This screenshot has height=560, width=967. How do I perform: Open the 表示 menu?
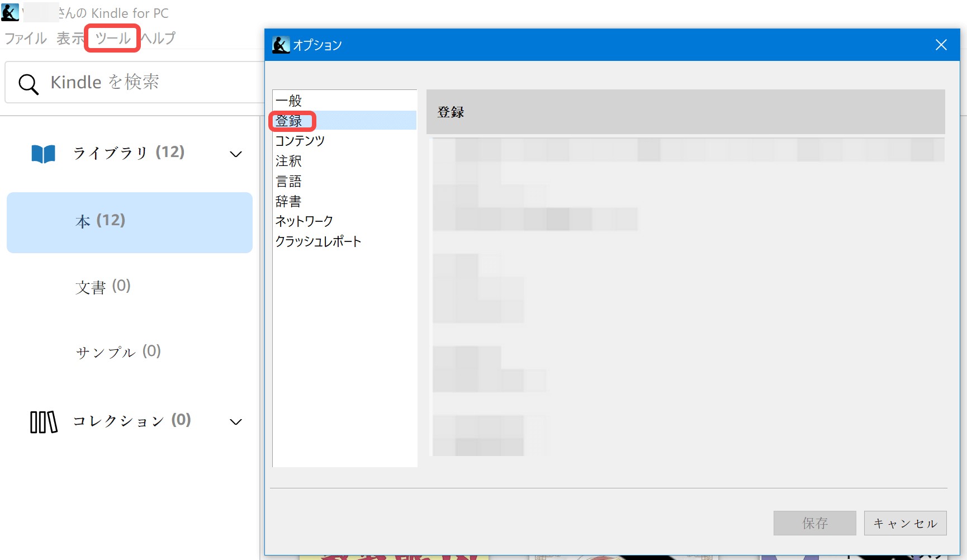(70, 38)
